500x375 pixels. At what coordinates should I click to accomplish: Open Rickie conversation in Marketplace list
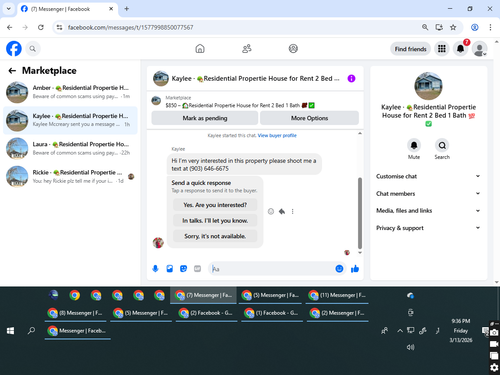(70, 177)
